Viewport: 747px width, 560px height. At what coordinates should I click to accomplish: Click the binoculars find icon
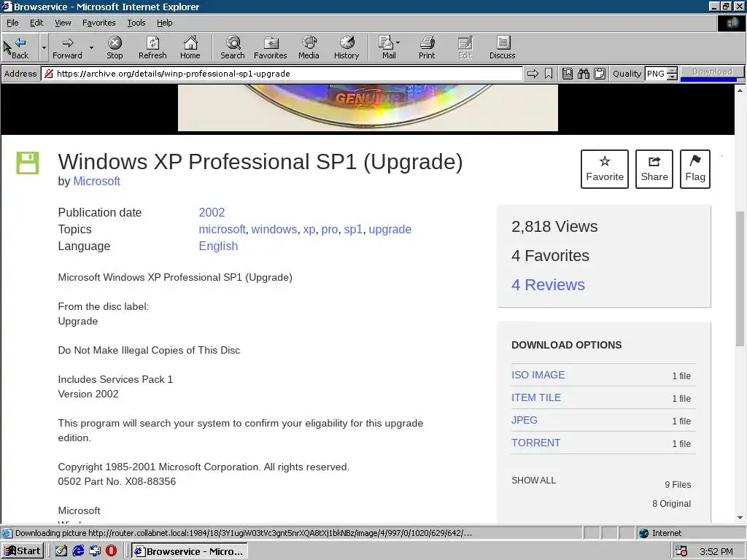point(584,74)
